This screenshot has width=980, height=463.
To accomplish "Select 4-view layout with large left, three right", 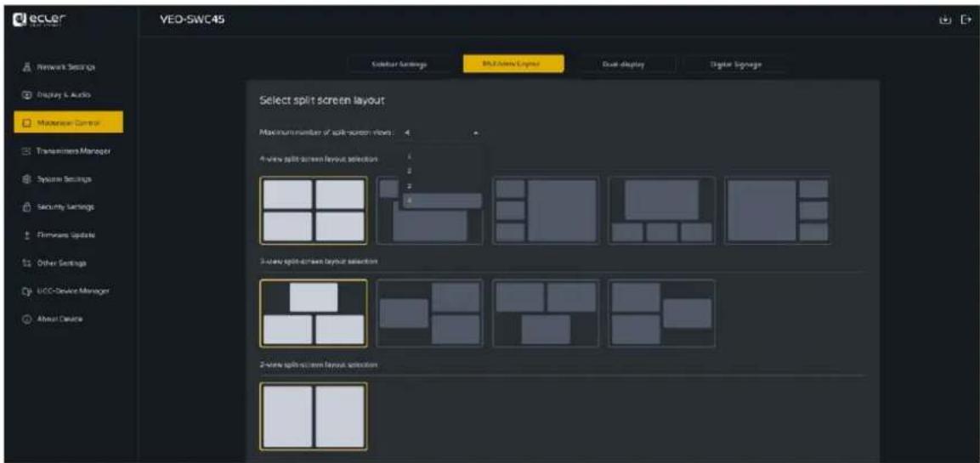I will click(778, 211).
